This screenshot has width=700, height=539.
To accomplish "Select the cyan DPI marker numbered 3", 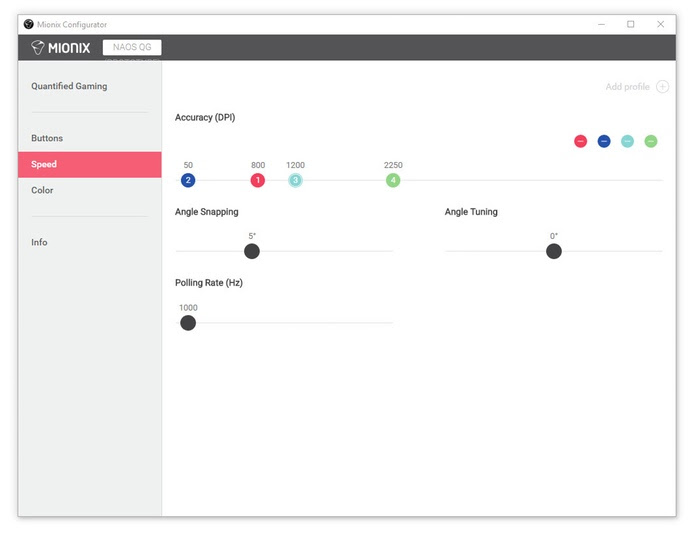I will (295, 180).
